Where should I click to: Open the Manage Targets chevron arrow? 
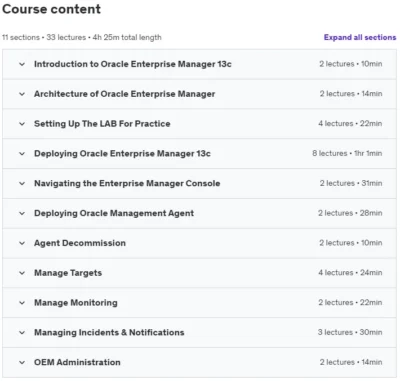(x=22, y=273)
